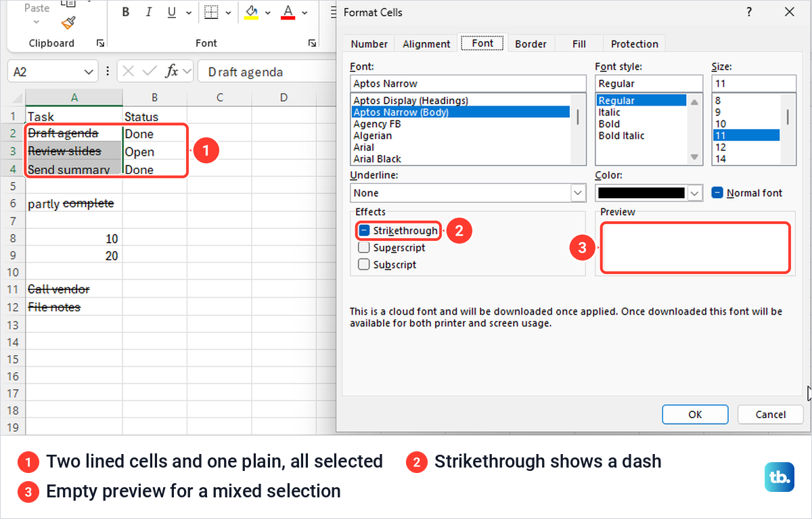Click the black Color swatch
The height and width of the screenshot is (519, 812).
click(x=641, y=193)
